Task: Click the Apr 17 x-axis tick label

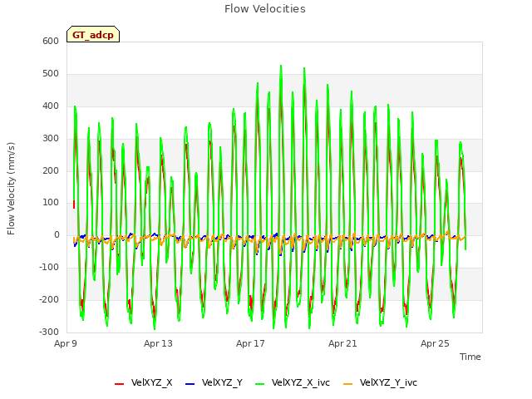Action: (250, 343)
